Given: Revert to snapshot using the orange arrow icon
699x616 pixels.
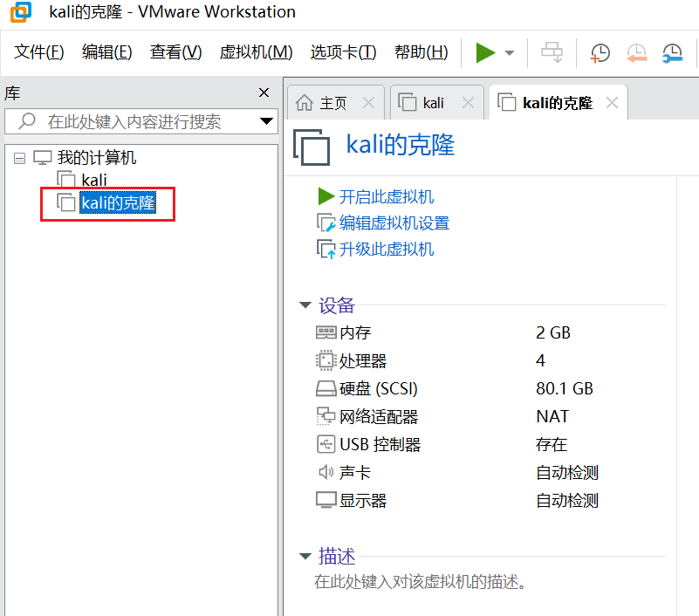Looking at the screenshot, I should tap(636, 53).
